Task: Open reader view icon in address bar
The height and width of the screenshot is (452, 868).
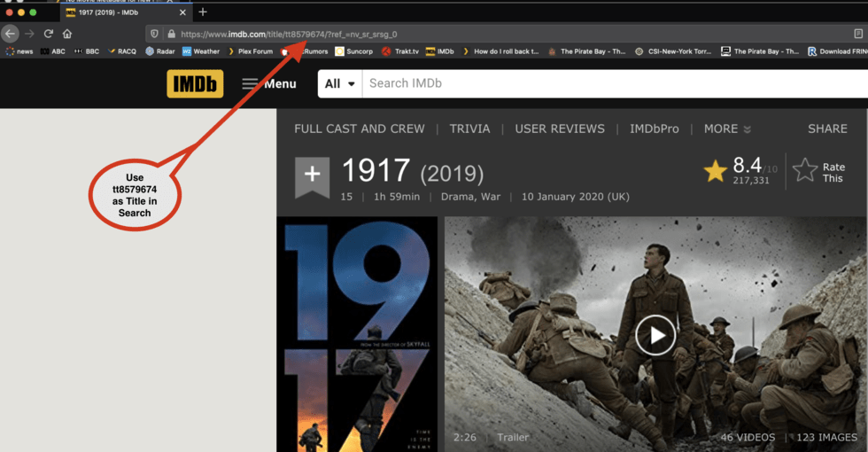Action: 858,34
